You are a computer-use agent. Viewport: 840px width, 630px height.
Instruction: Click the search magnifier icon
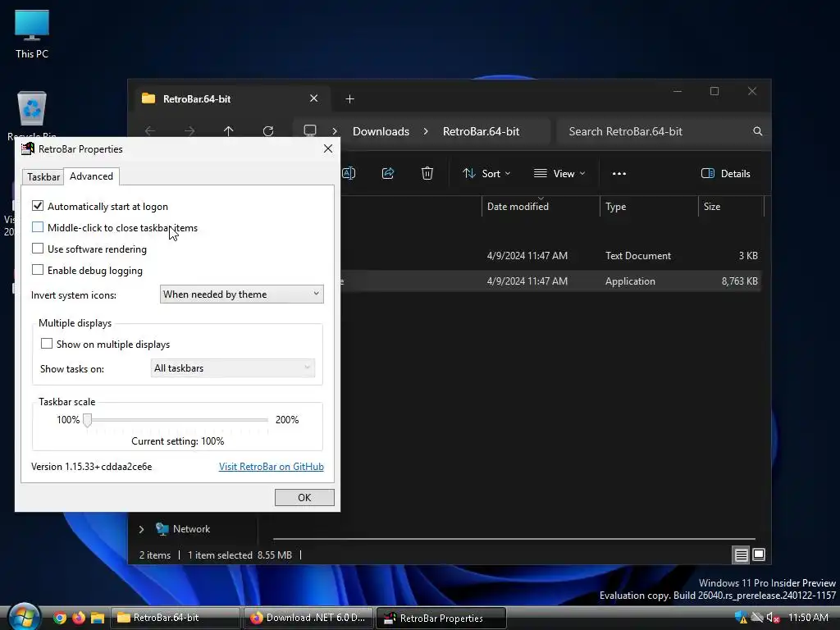point(757,131)
